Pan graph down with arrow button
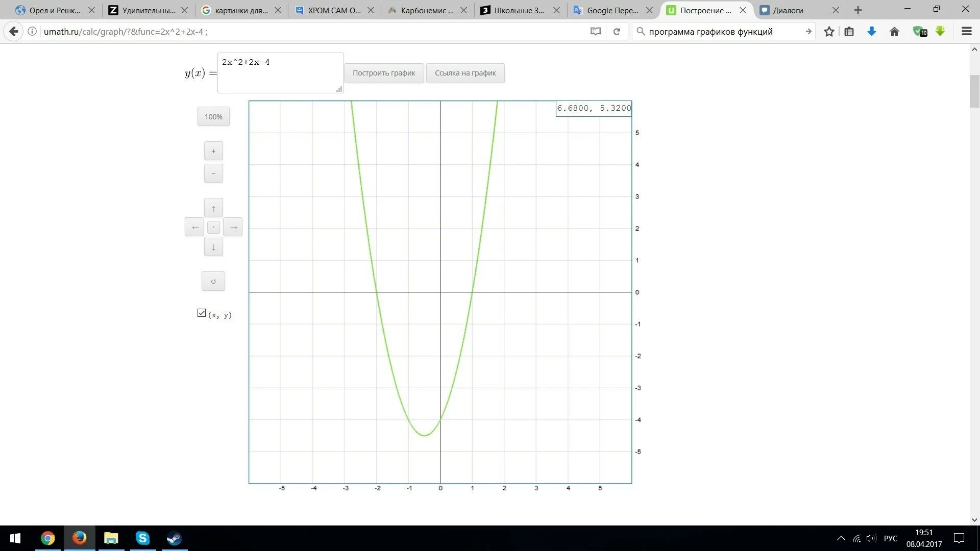 coord(213,247)
